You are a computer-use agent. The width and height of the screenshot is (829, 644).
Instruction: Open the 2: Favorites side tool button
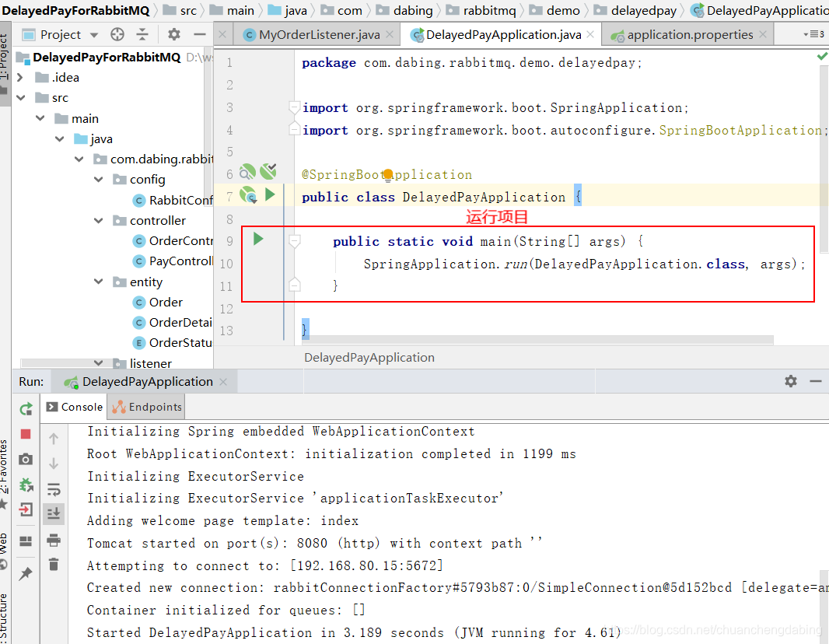point(4,473)
